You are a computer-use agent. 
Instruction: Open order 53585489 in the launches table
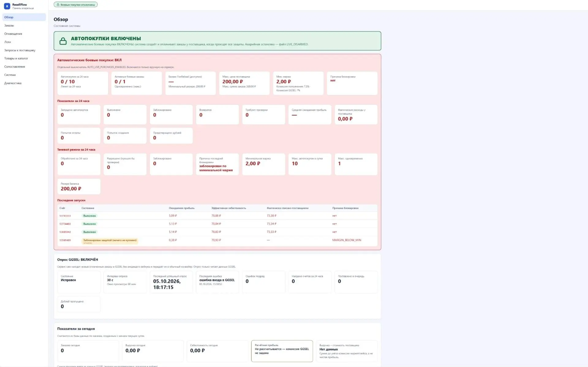tap(65, 240)
